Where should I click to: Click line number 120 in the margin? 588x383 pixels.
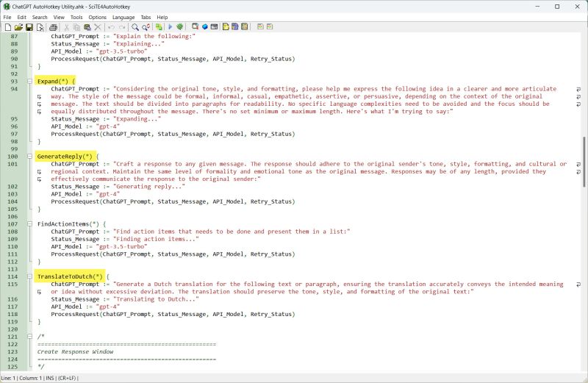12,329
